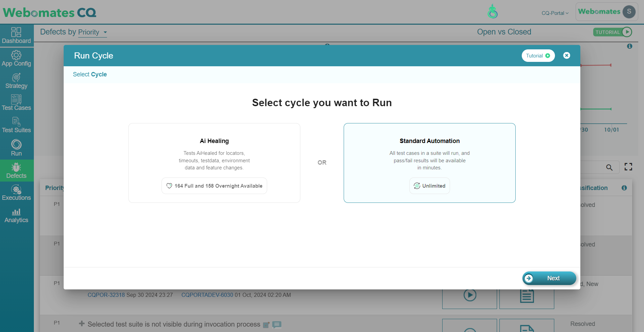644x332 pixels.
Task: Click the Open vs Closed chart title
Action: (x=504, y=32)
